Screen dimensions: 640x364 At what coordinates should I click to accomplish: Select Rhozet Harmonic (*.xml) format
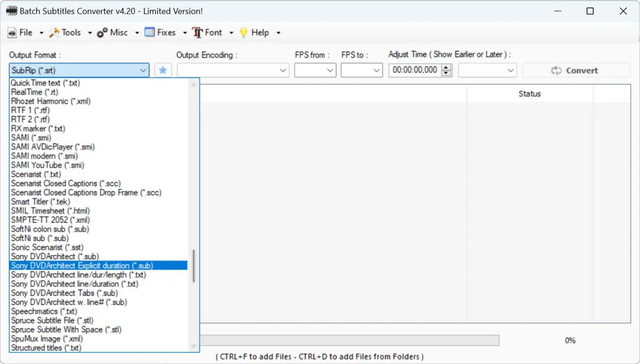click(98, 101)
